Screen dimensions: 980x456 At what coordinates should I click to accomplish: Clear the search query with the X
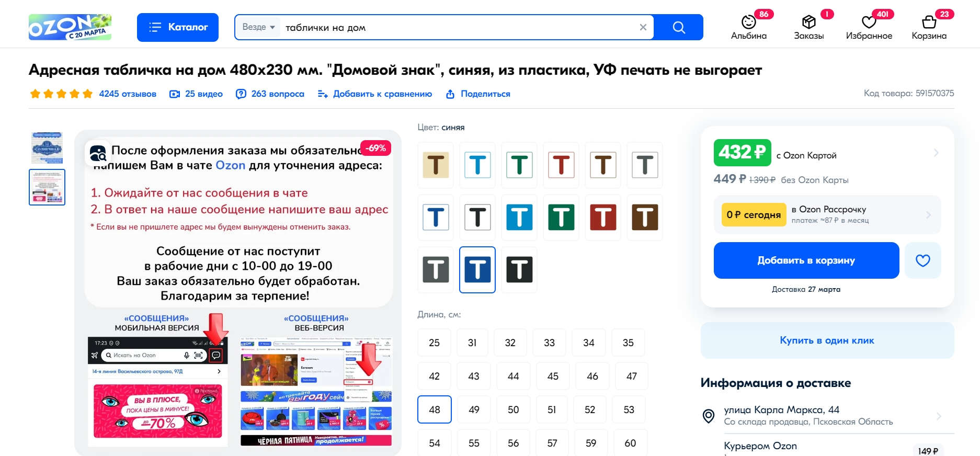[x=643, y=27]
